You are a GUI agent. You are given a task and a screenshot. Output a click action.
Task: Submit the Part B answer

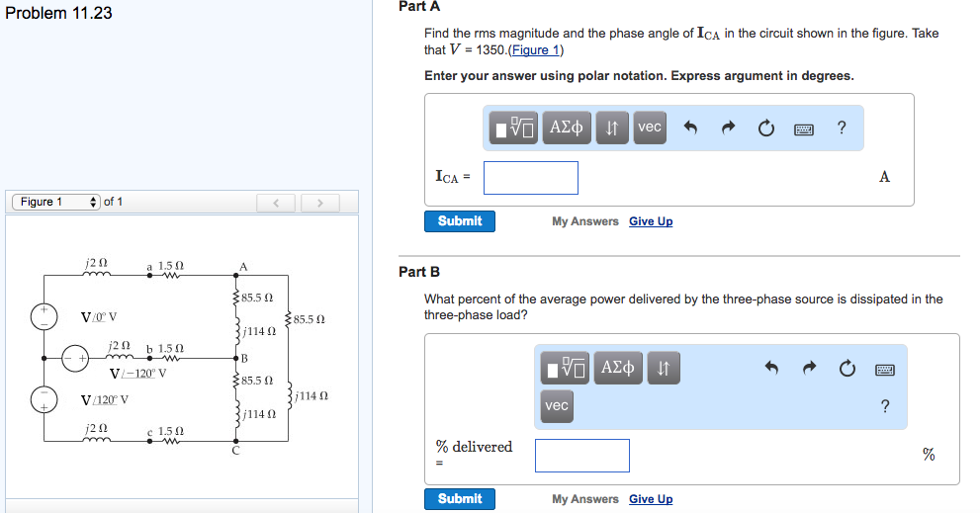(x=460, y=499)
